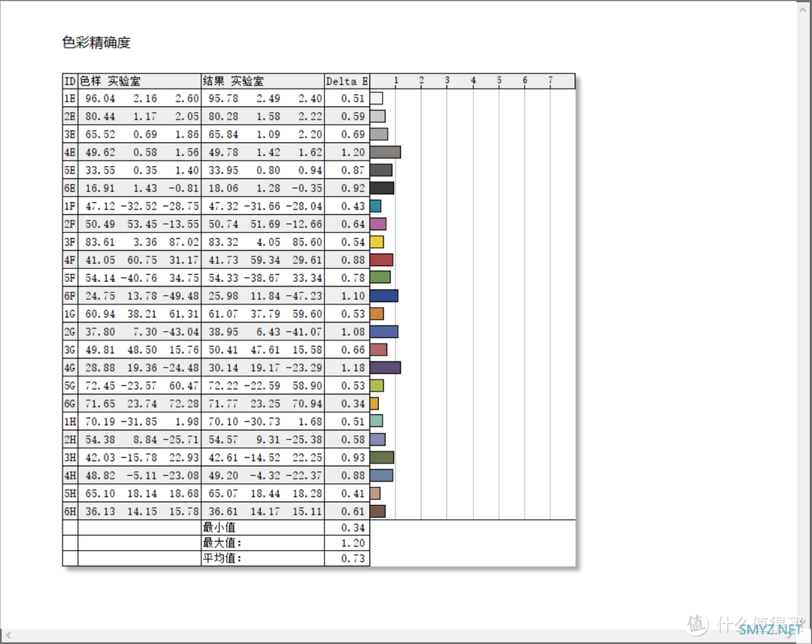Click the gray bar swatch for row 3E
The image size is (812, 644).
(379, 134)
